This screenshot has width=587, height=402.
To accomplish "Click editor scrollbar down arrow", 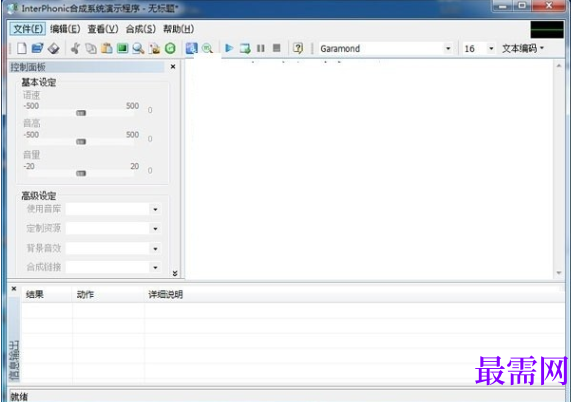I will pos(559,273).
